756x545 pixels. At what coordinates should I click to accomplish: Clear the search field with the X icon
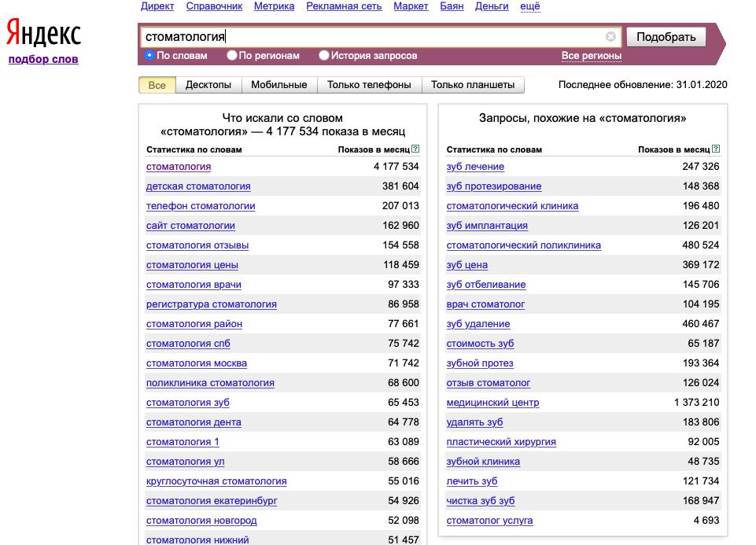coord(610,37)
